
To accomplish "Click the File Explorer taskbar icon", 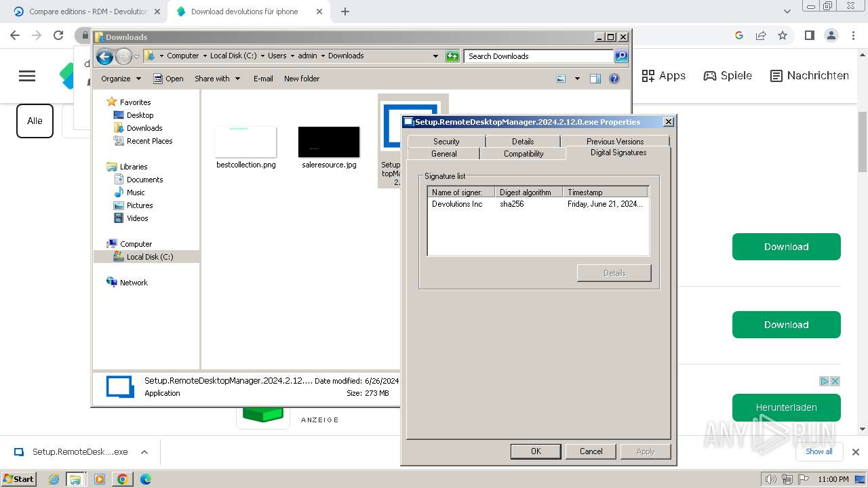I will coord(75,479).
